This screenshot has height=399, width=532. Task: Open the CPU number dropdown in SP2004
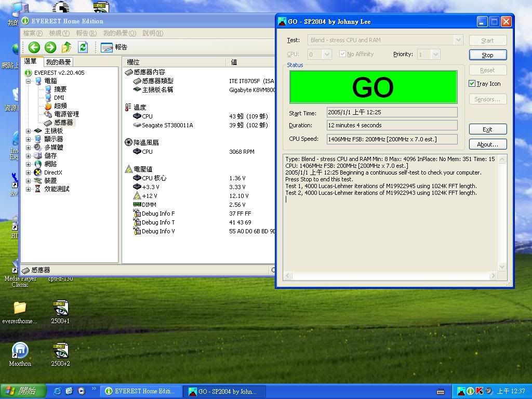[x=327, y=54]
